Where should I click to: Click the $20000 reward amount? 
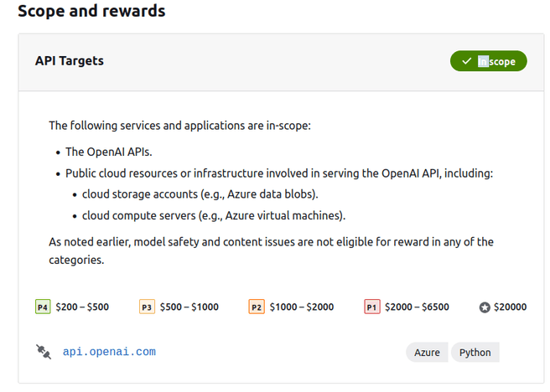click(510, 307)
